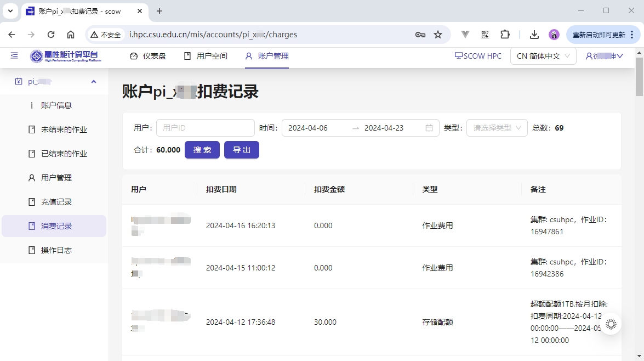
Task: Click the 消费记录 sidebar book icon
Action: (32, 226)
